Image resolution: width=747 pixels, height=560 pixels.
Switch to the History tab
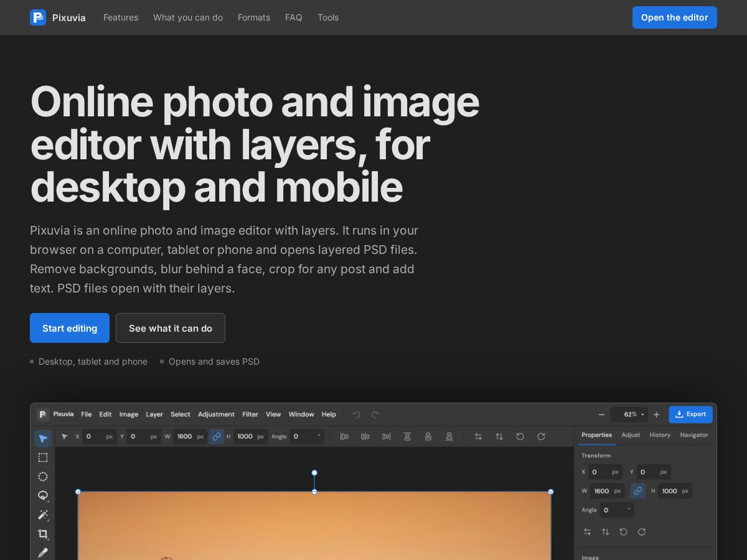coord(660,435)
